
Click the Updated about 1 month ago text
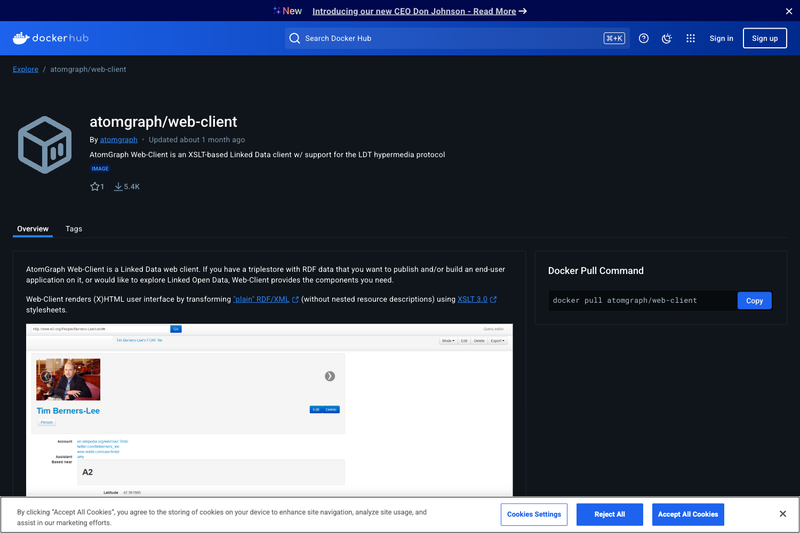[196, 140]
